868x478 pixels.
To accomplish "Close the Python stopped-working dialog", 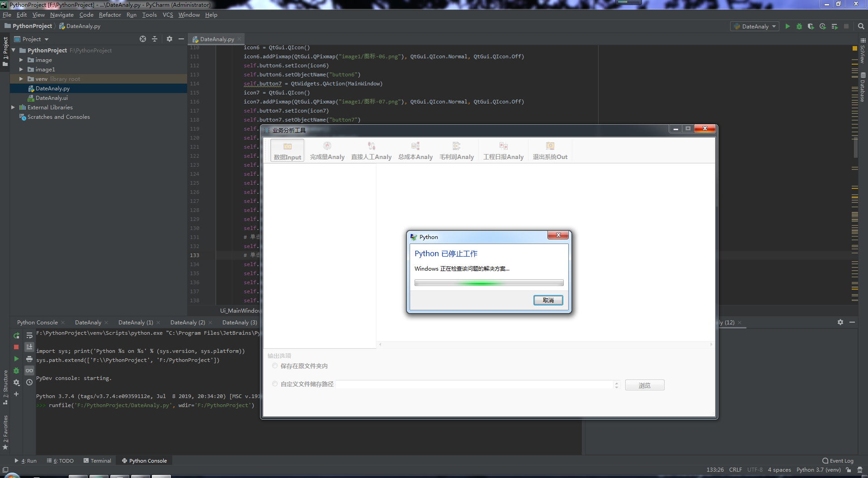I will pos(558,235).
